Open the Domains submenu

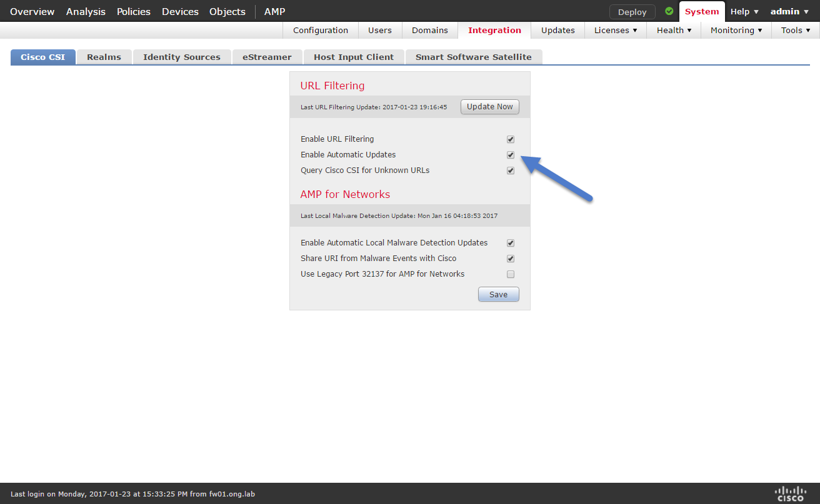click(430, 30)
